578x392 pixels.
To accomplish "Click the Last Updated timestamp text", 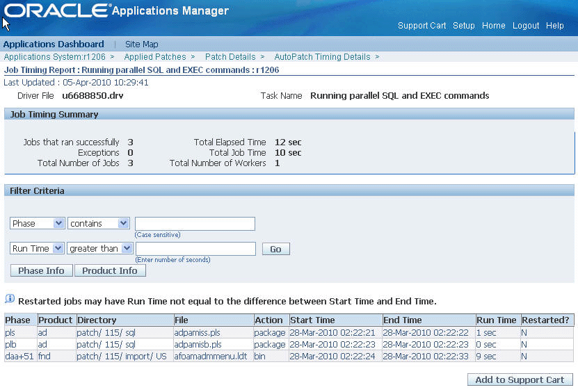I will (x=76, y=83).
